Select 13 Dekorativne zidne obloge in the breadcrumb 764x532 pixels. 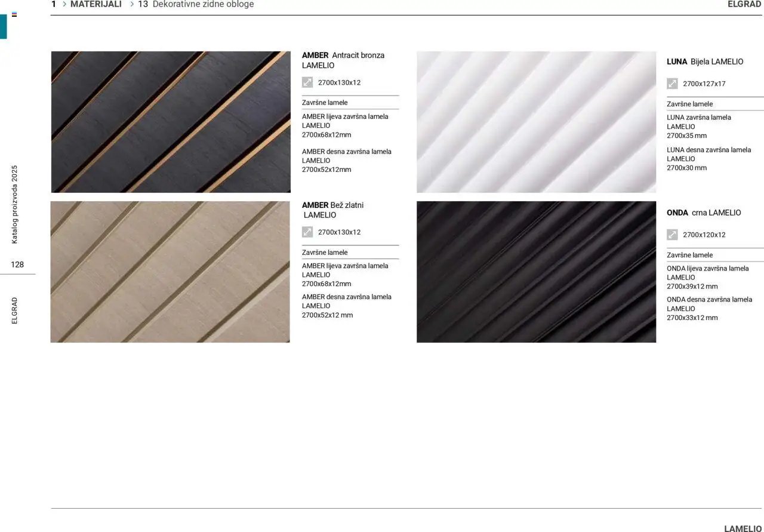pos(203,4)
